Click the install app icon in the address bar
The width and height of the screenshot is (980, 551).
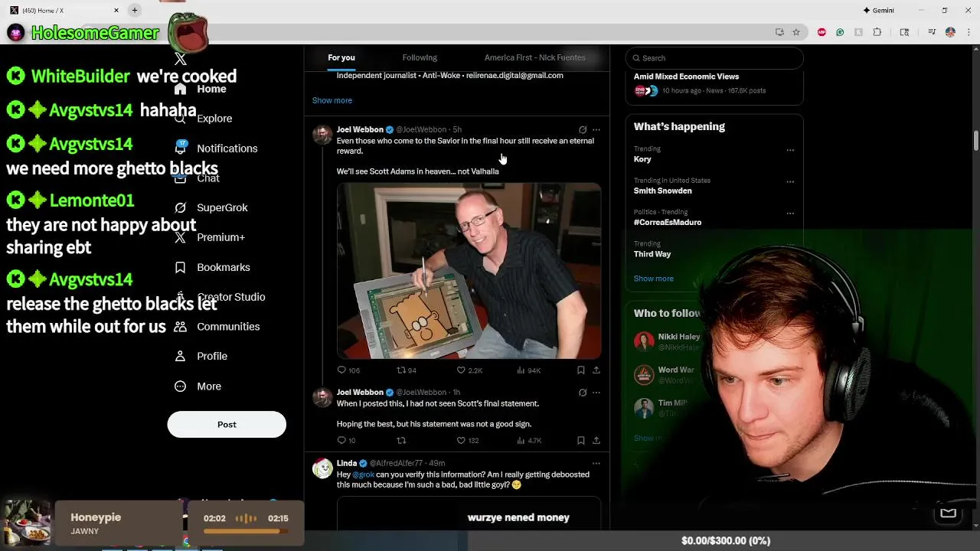click(779, 32)
